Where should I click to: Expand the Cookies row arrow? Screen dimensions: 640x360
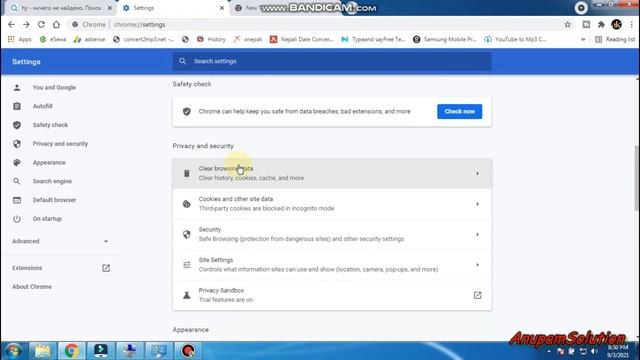click(x=477, y=204)
